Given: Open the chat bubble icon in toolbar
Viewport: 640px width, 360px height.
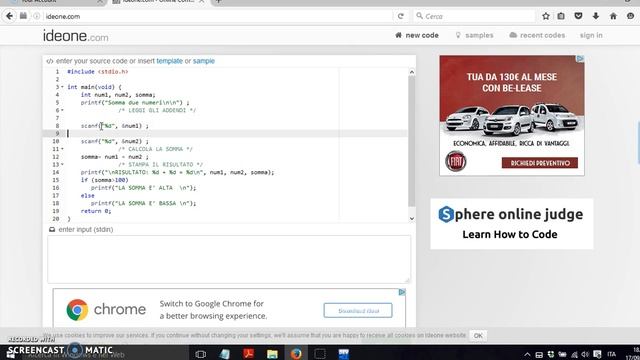Looking at the screenshot, I should (x=631, y=16).
